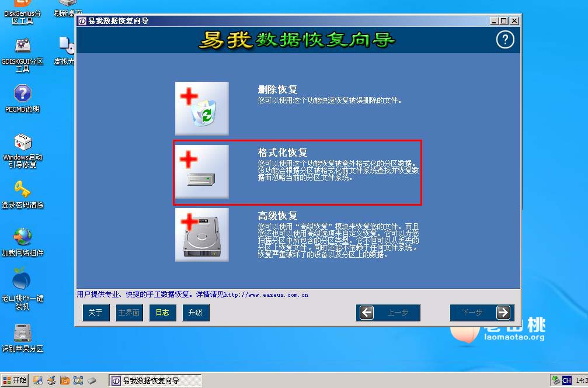Open the 关于 about button
588x388 pixels.
[x=96, y=313]
